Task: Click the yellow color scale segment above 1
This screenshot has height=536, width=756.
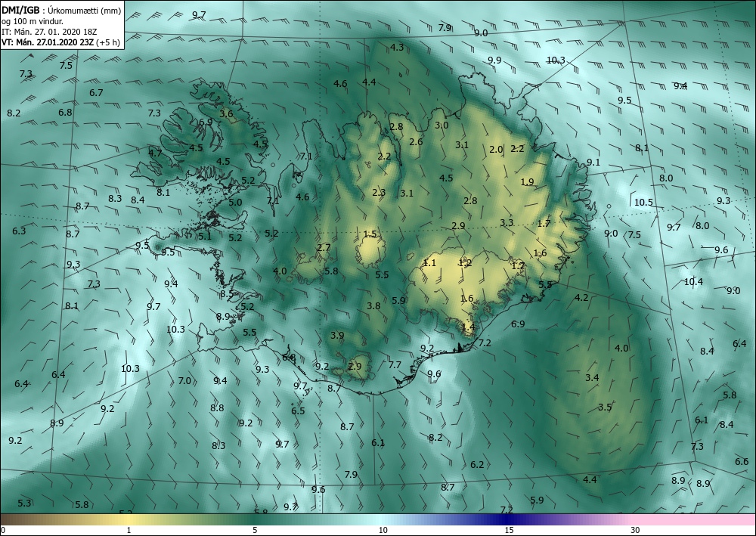Action: coord(128,519)
